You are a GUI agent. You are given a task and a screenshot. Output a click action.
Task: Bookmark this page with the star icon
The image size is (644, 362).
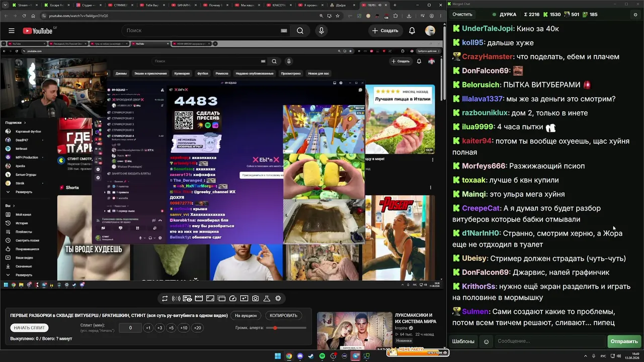point(337,16)
